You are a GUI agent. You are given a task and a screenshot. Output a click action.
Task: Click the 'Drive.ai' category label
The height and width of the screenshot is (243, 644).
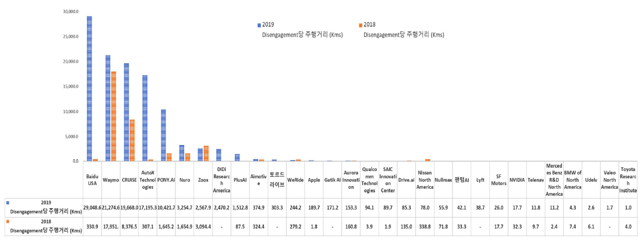[406, 180]
